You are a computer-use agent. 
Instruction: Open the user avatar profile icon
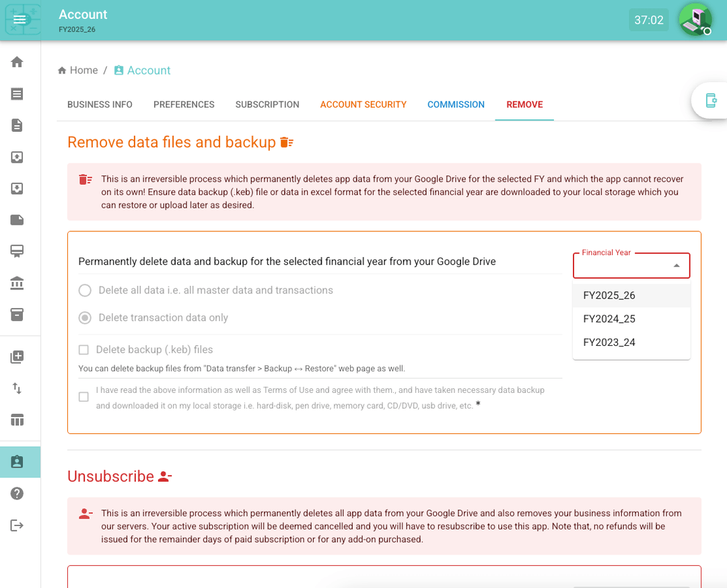point(695,20)
